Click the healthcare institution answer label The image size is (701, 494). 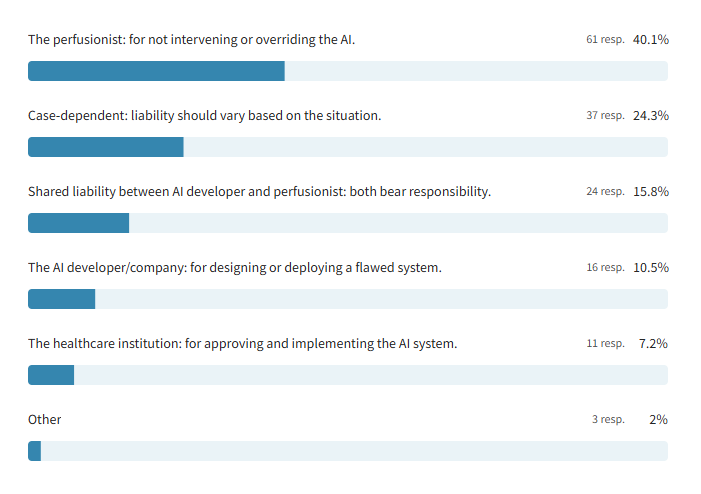[242, 344]
